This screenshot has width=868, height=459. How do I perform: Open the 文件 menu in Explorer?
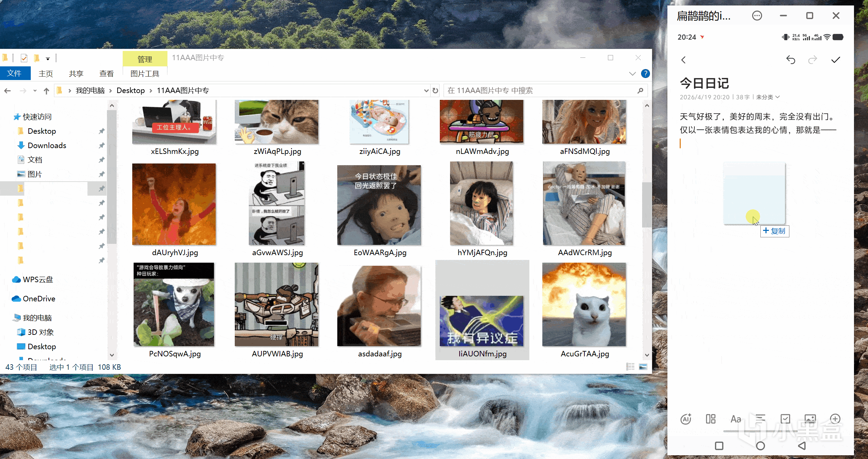tap(14, 74)
